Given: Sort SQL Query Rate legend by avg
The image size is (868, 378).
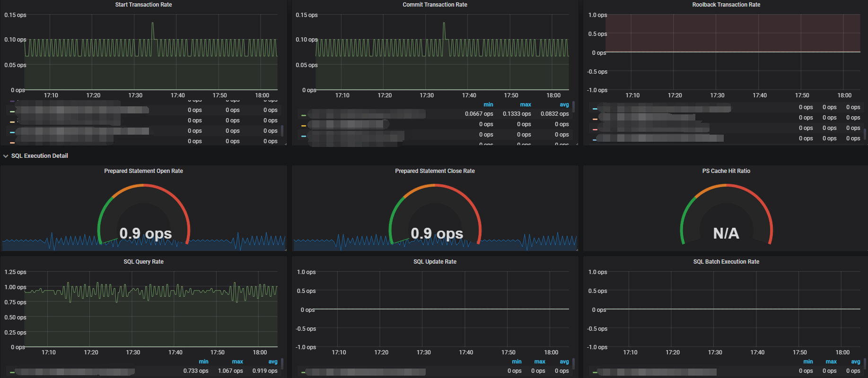Looking at the screenshot, I should [273, 362].
